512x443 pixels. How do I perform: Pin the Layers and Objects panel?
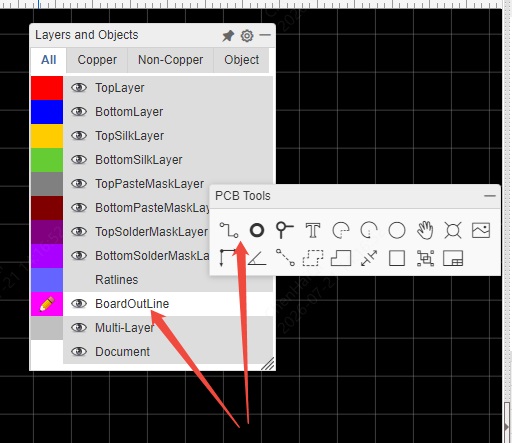coord(228,36)
